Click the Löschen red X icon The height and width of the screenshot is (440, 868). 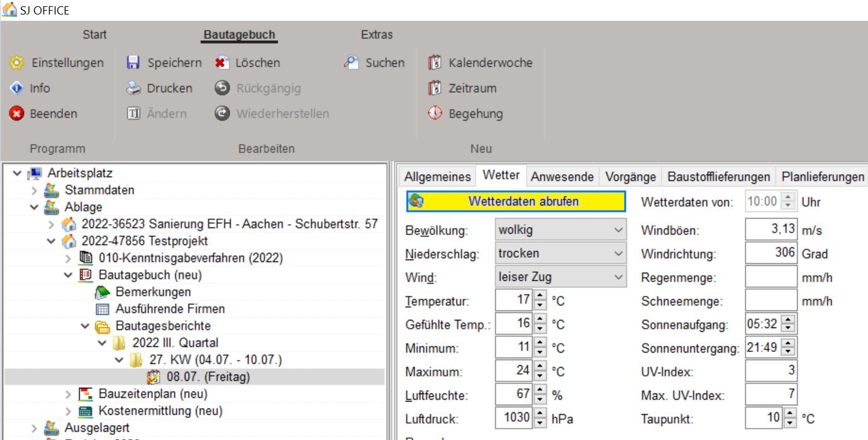[x=221, y=63]
